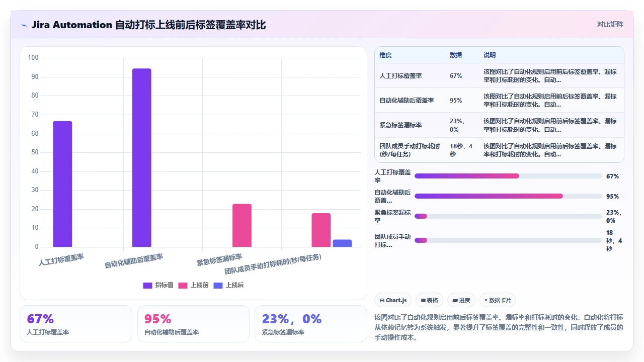Click the 18秒, 4秒 value in the table
This screenshot has width=644, height=362.
click(461, 150)
